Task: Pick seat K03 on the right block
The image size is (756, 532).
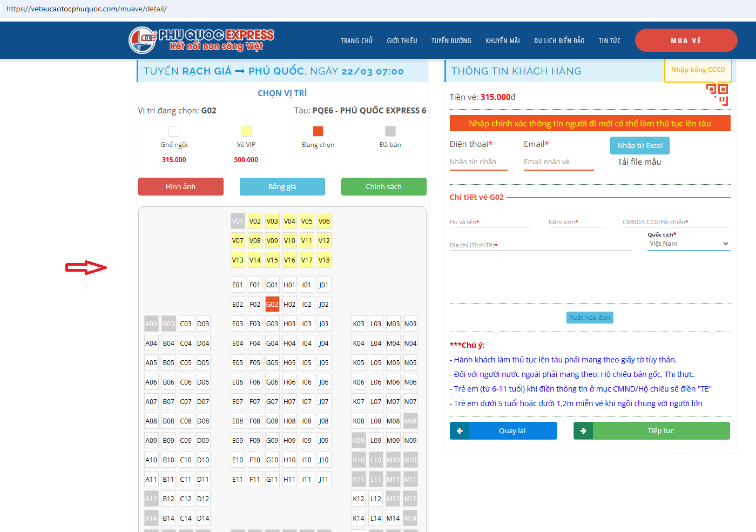Action: tap(359, 324)
